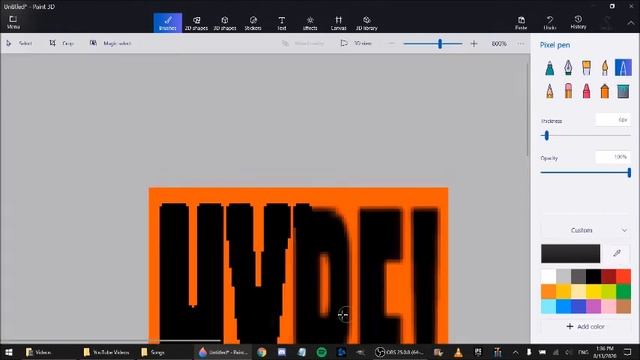This screenshot has height=360, width=640.
Task: Open the Effects tab
Action: 310,23
